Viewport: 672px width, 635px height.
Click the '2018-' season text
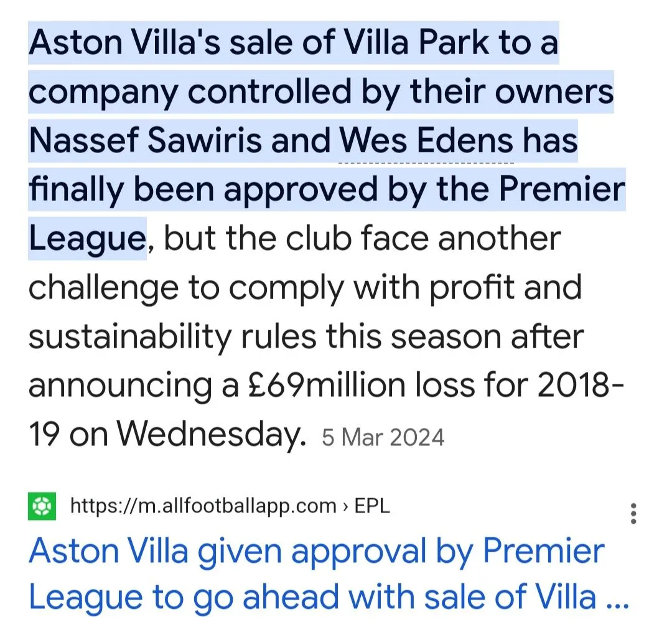(x=581, y=386)
